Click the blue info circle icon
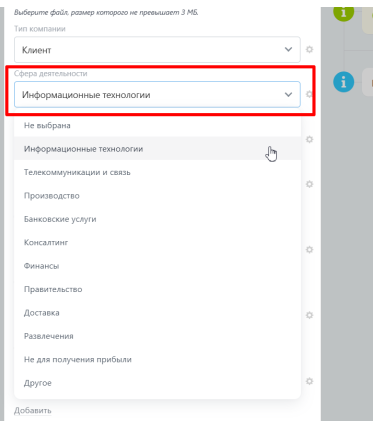This screenshot has width=373, height=421. click(343, 82)
